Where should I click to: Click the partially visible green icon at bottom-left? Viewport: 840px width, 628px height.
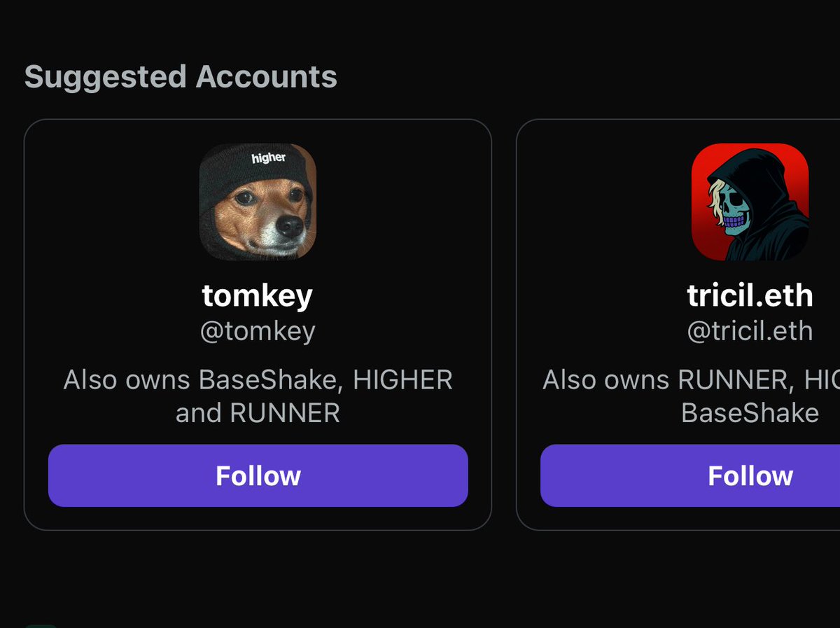pyautogui.click(x=41, y=626)
